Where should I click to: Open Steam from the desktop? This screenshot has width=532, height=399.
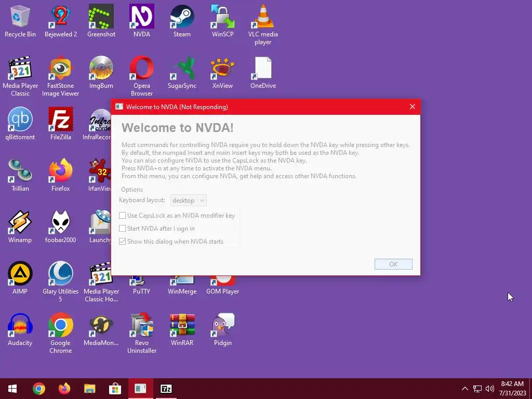click(x=182, y=21)
